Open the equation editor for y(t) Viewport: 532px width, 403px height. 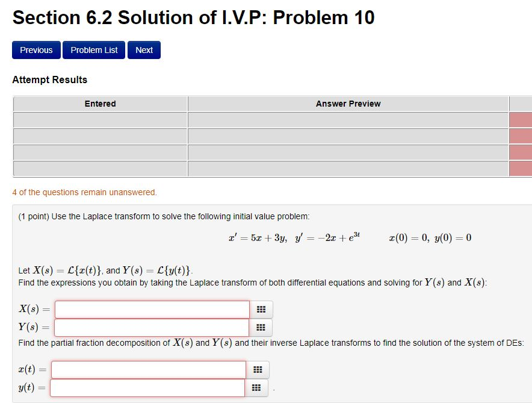256,388
